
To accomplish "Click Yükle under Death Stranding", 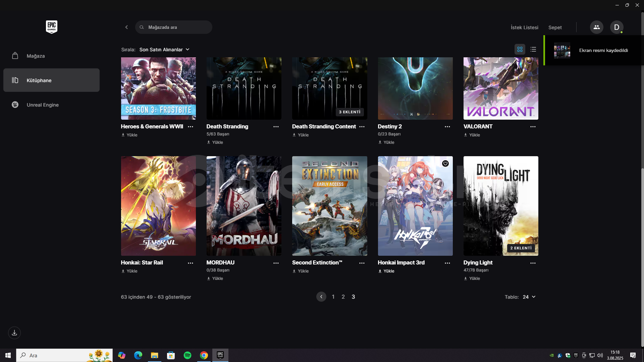I will 215,142.
